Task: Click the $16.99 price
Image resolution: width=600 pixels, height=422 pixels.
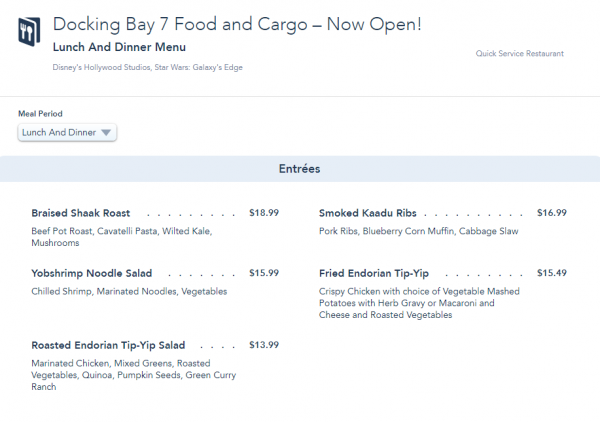Action: pos(552,213)
